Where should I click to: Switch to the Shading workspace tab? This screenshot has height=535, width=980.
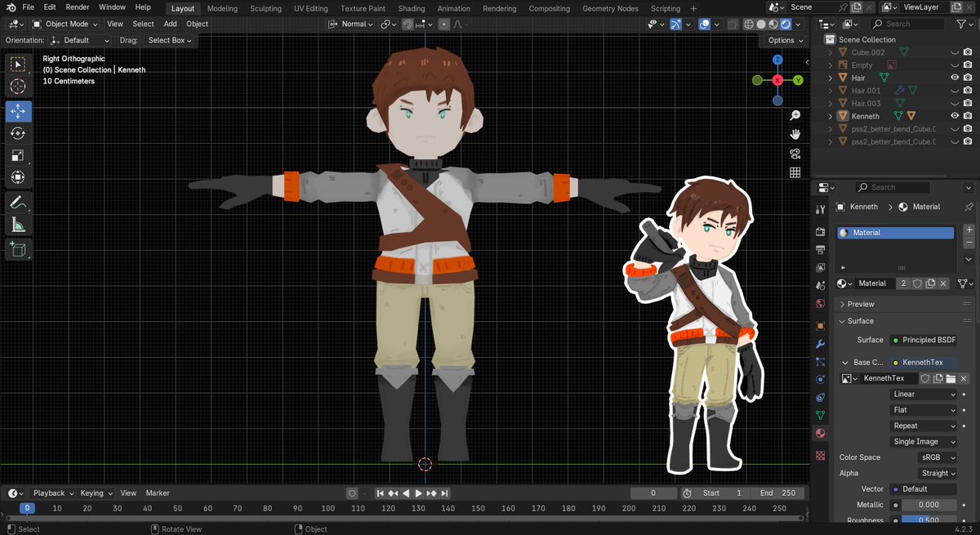412,8
